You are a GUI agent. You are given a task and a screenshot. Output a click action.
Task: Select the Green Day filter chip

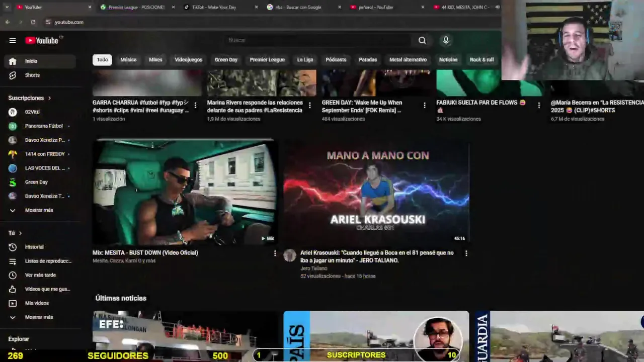pyautogui.click(x=226, y=60)
